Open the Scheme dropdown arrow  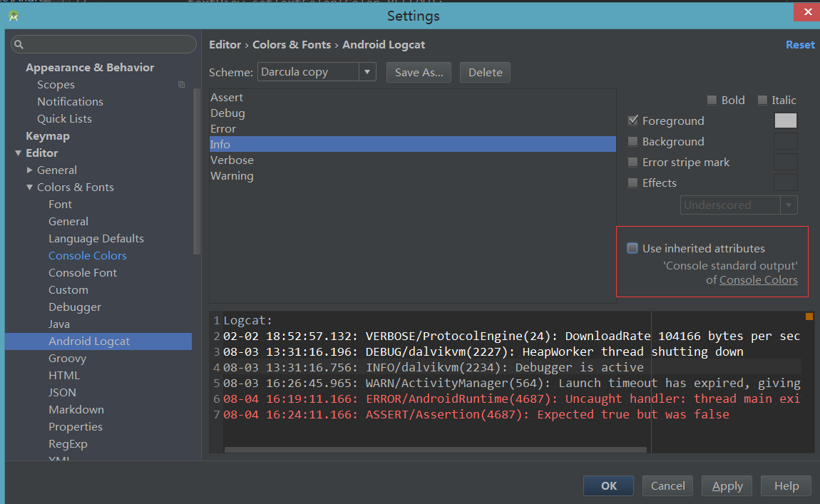point(367,72)
